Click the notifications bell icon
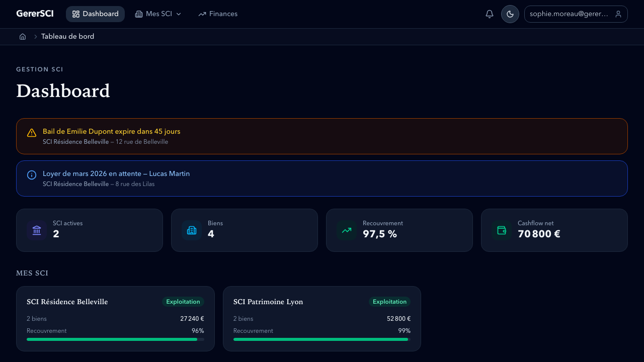This screenshot has width=644, height=362. (x=489, y=14)
